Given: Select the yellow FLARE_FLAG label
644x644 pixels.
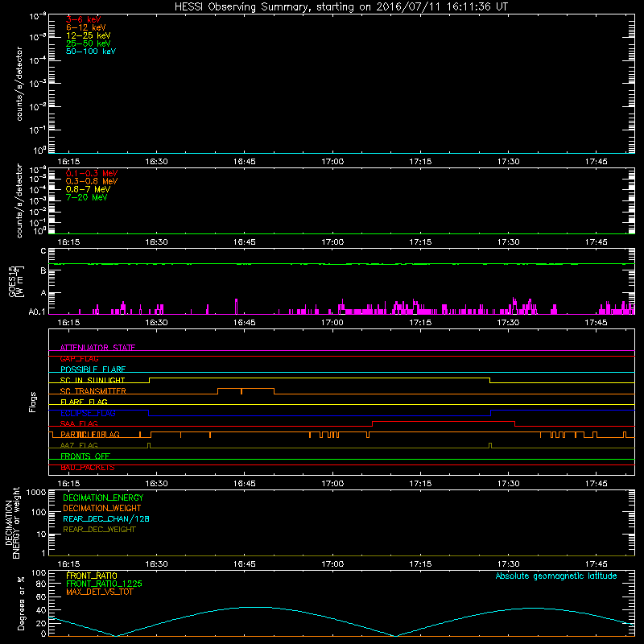Looking at the screenshot, I should [84, 402].
